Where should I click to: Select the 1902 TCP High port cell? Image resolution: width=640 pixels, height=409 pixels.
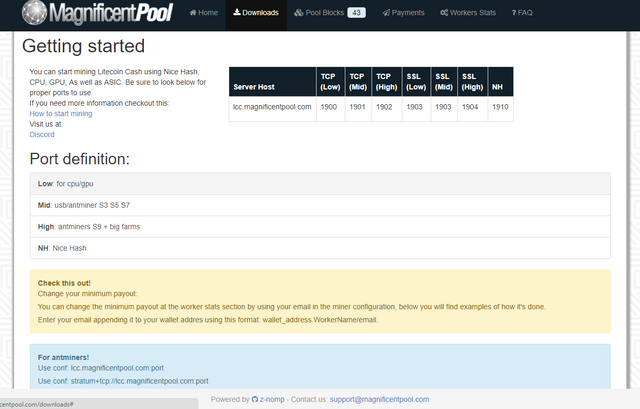coord(387,107)
